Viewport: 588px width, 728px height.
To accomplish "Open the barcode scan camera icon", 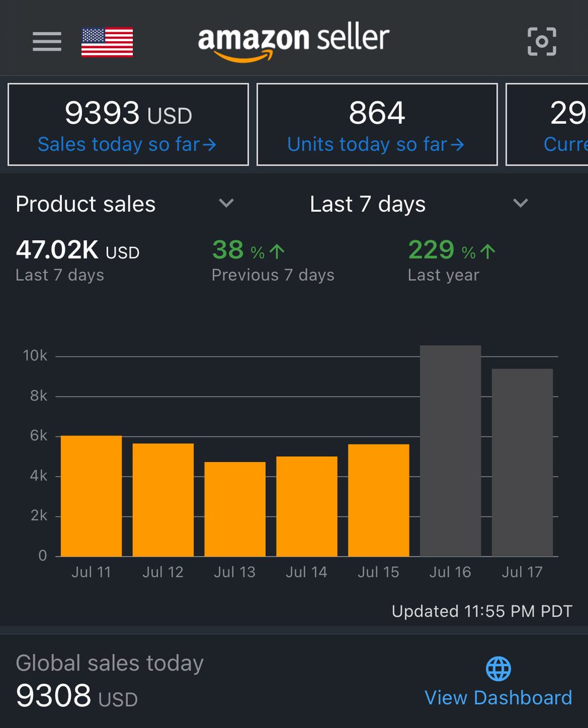I will (541, 41).
